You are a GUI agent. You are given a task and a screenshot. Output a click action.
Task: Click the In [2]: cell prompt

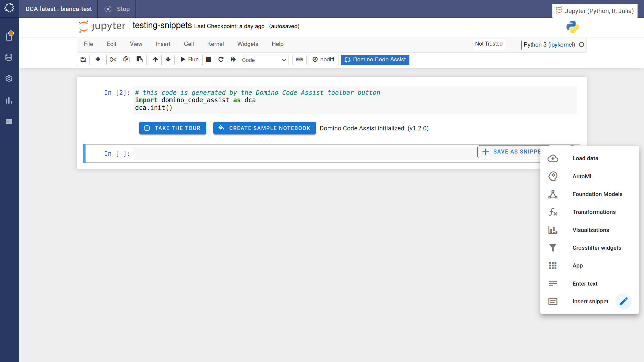point(117,93)
